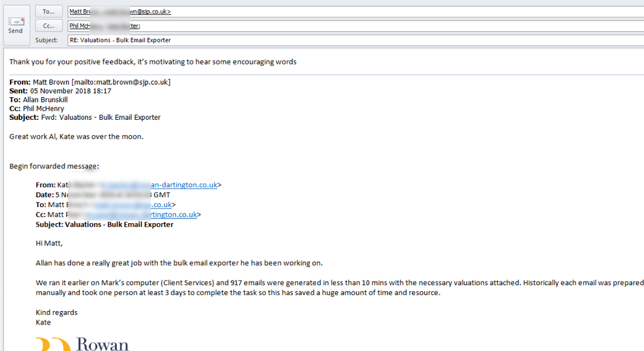The height and width of the screenshot is (351, 644).
Task: Click the 'To: Allan Brunskill' header line
Action: point(39,100)
